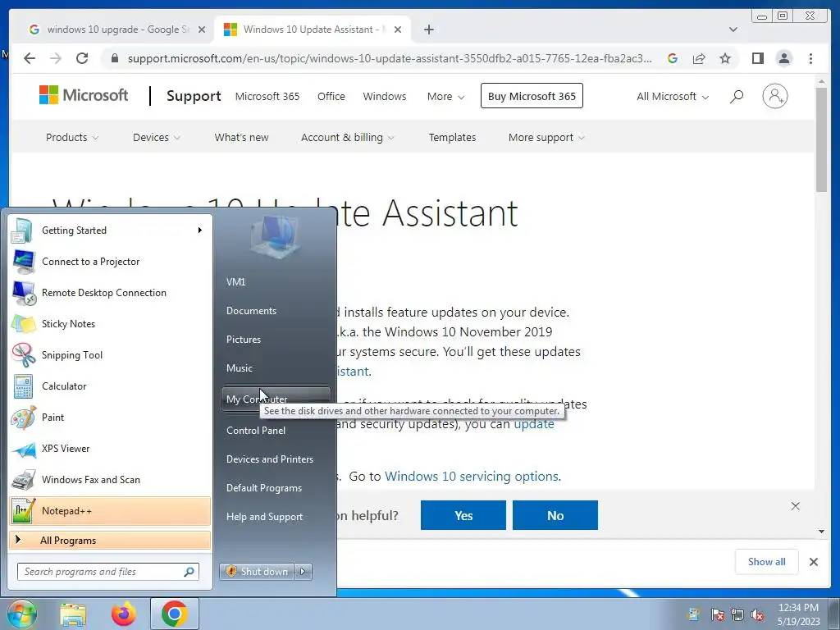Open My Computer from Start menu
840x630 pixels.
pyautogui.click(x=276, y=399)
